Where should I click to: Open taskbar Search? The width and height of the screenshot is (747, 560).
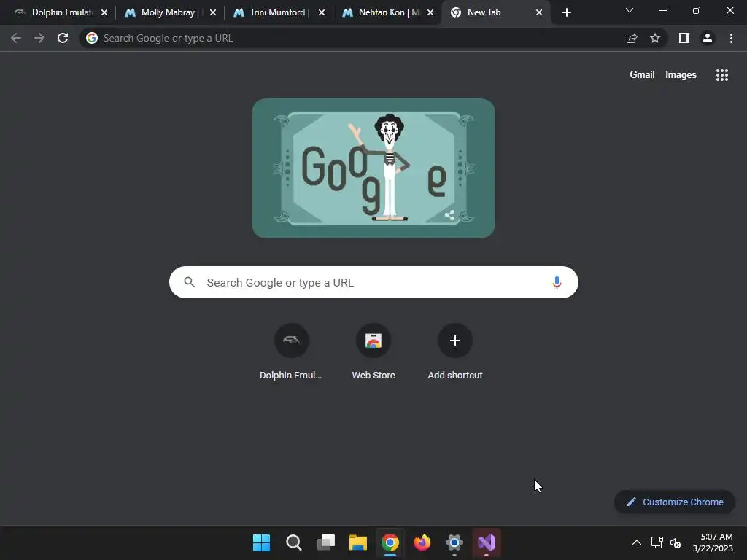point(293,542)
